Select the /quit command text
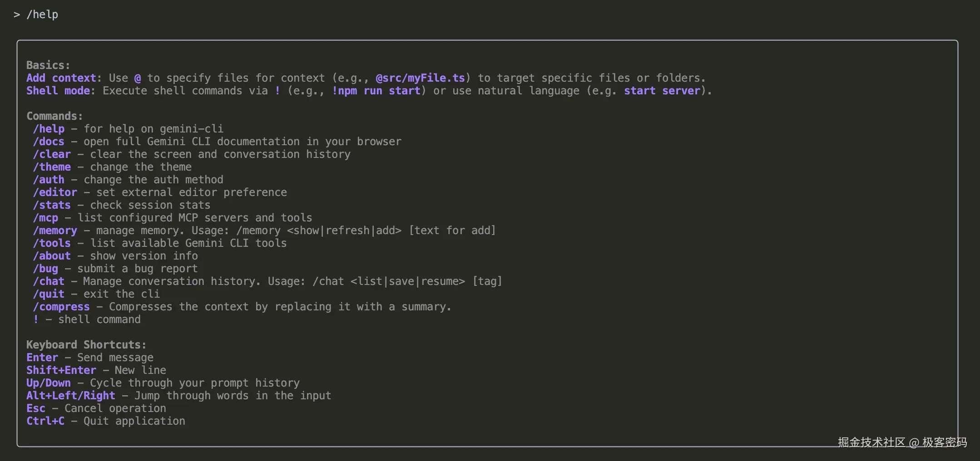 [48, 294]
